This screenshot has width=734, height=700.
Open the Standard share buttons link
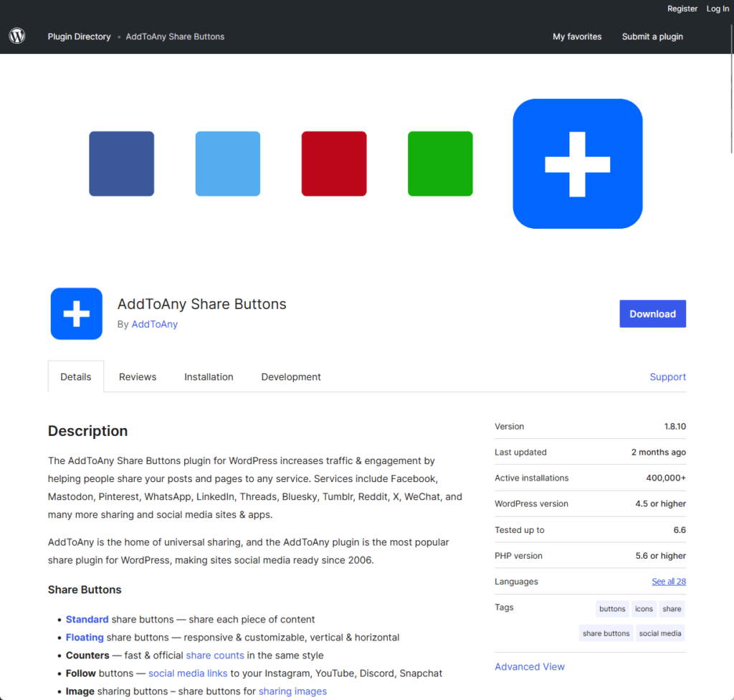pos(87,620)
